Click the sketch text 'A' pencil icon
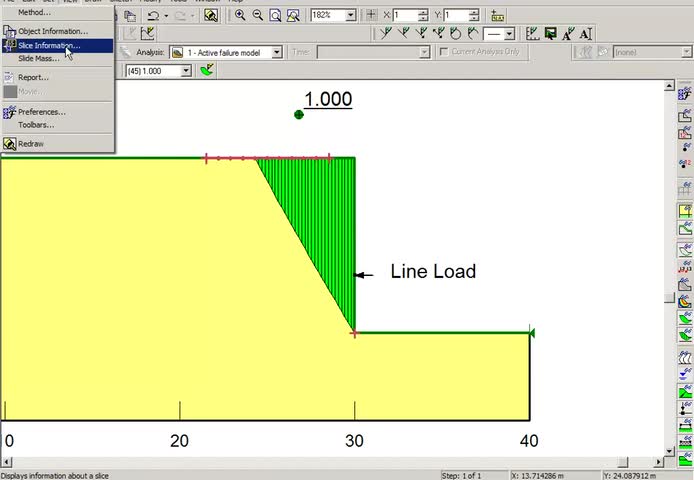The image size is (694, 480). (x=568, y=34)
